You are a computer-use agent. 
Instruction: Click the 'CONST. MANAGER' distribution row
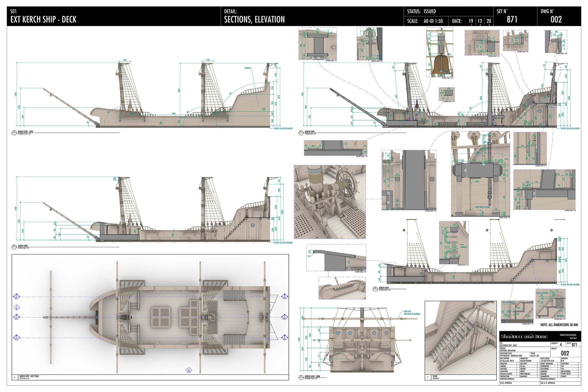[x=550, y=364]
